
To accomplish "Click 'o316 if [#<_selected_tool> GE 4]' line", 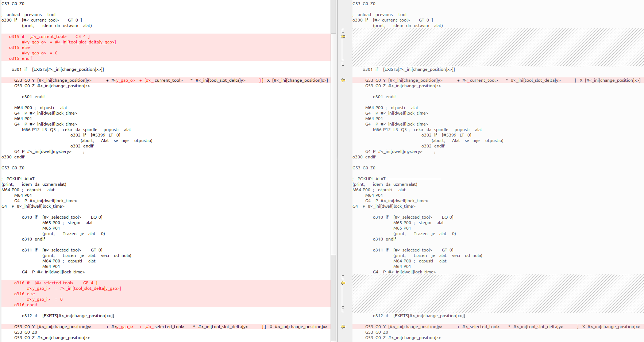I will [x=55, y=283].
